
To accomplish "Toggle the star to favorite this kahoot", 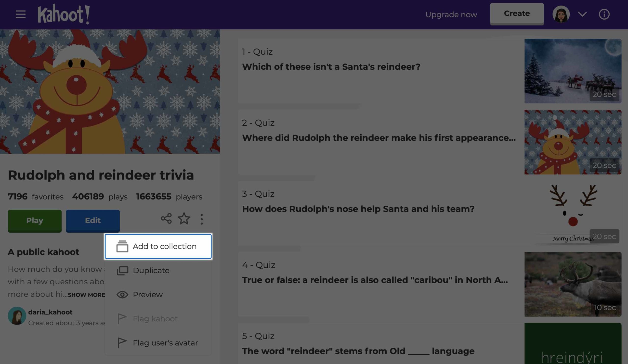I will [184, 219].
